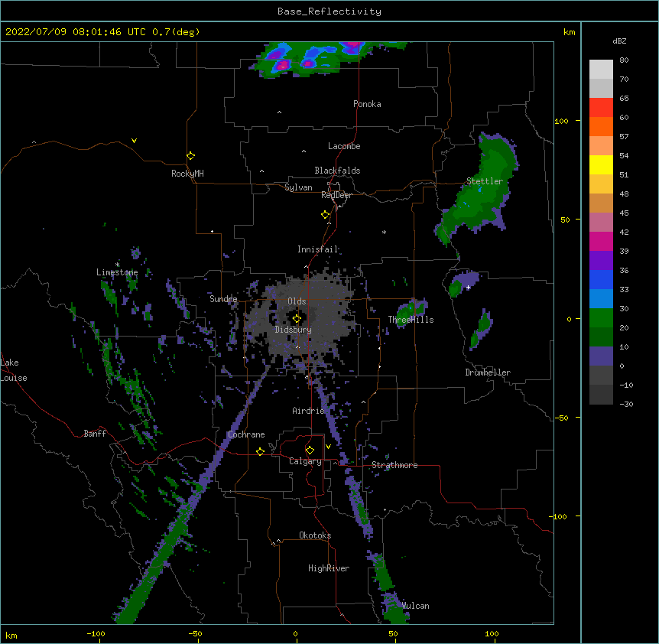The image size is (659, 644).
Task: Click the Vulcan city label
Action: pyautogui.click(x=415, y=606)
